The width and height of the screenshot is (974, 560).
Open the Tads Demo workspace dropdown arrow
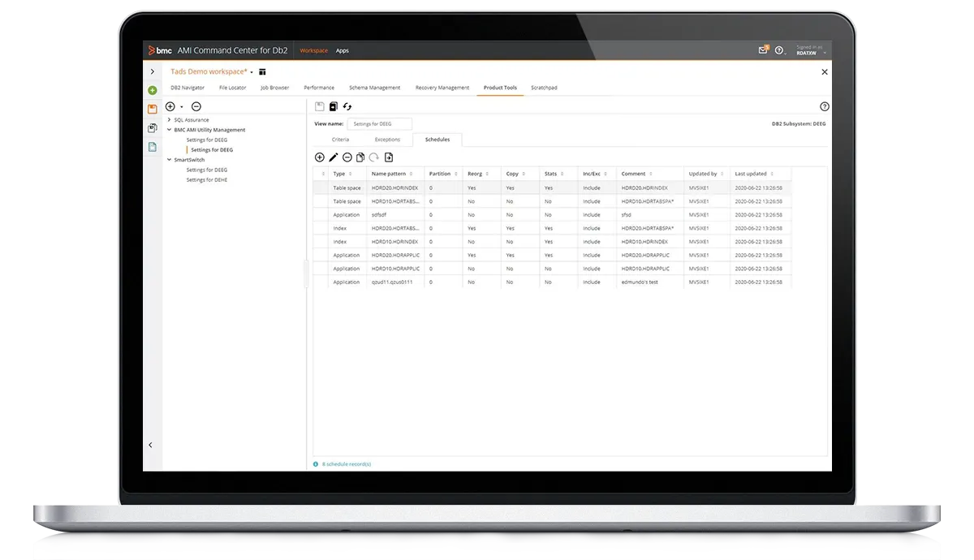coord(252,72)
